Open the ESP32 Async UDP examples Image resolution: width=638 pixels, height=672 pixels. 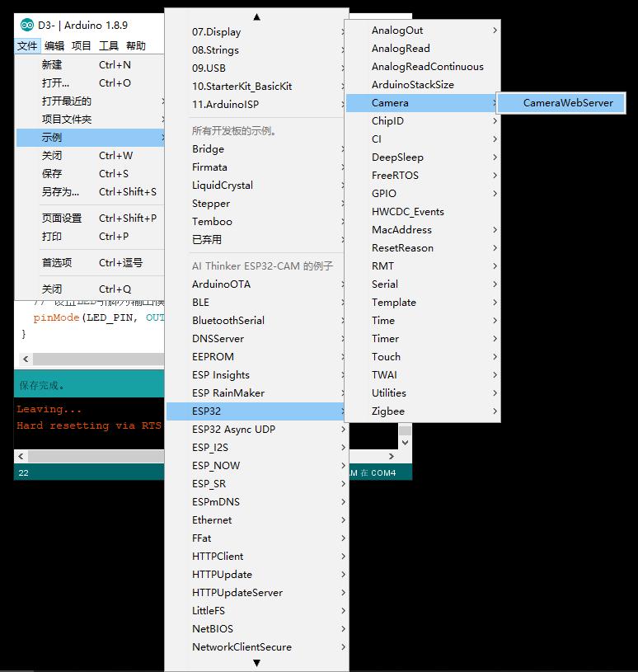click(256, 430)
